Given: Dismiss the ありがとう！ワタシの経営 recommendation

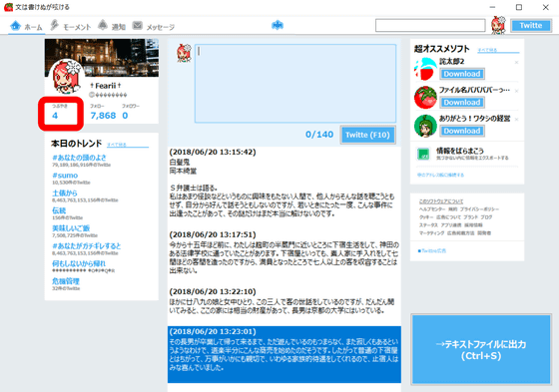Looking at the screenshot, I should click(517, 120).
